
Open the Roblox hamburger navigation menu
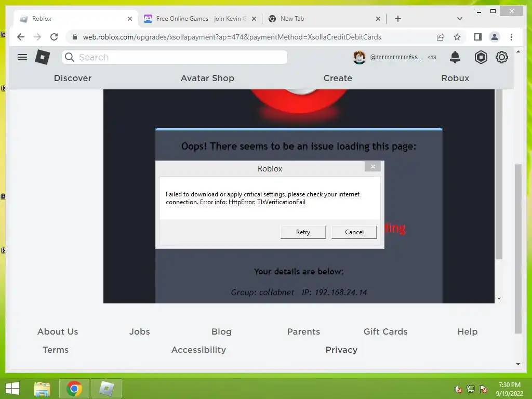pos(22,57)
